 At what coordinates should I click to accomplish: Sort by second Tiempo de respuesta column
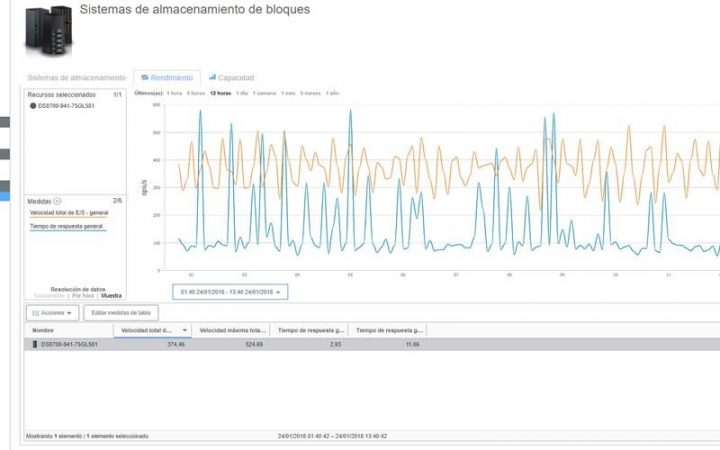coord(388,331)
